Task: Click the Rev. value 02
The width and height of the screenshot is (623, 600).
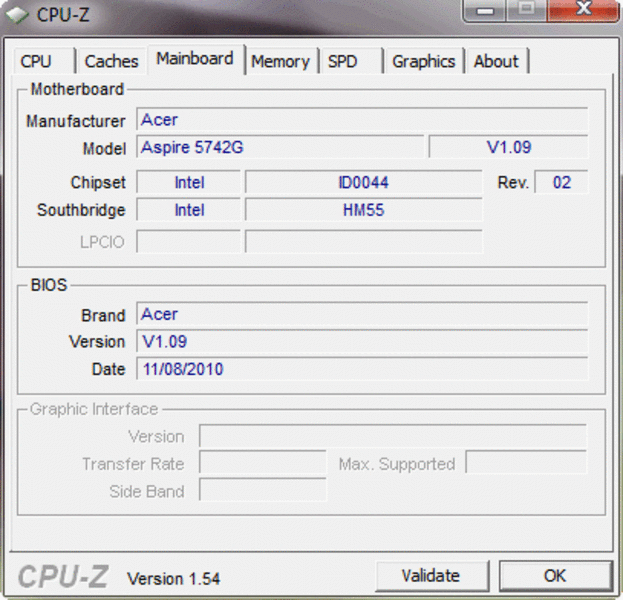Action: (x=561, y=182)
